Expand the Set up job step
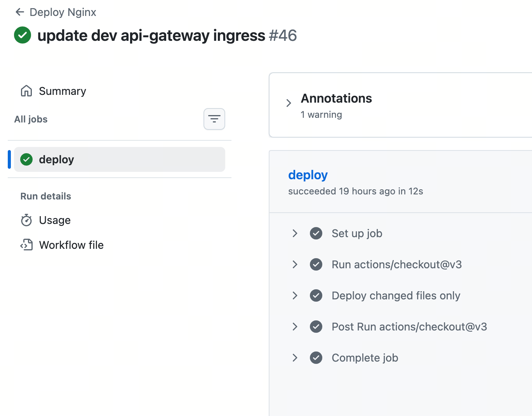Image resolution: width=532 pixels, height=416 pixels. pyautogui.click(x=295, y=233)
